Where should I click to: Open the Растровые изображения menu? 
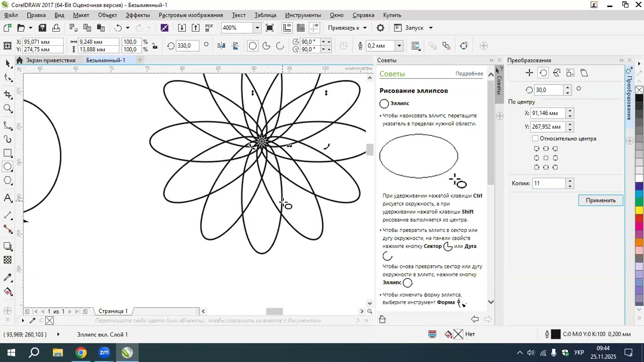click(191, 15)
